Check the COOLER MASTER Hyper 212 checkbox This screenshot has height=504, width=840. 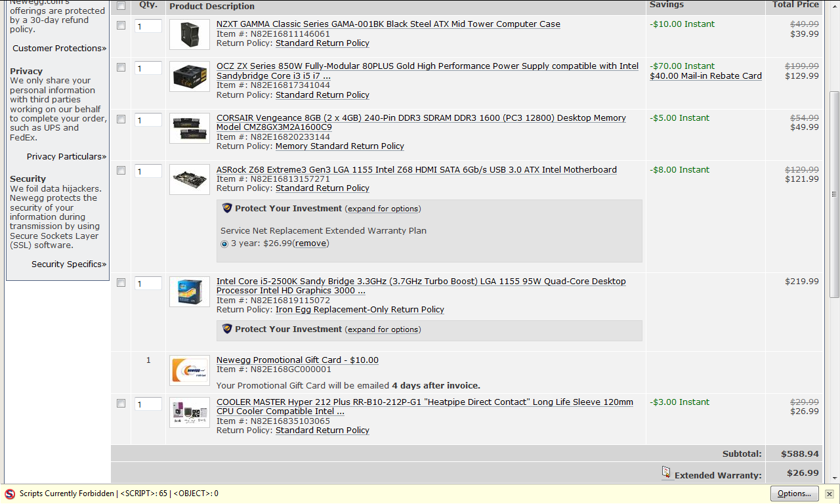point(121,404)
